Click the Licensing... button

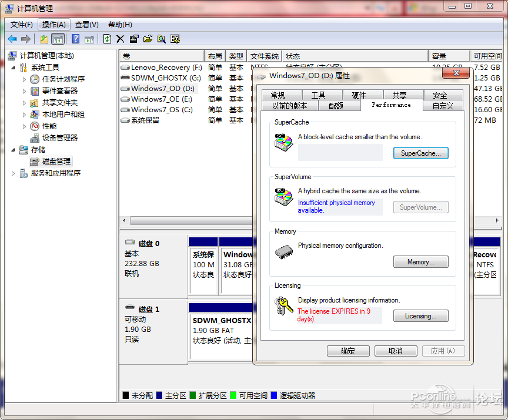click(421, 316)
